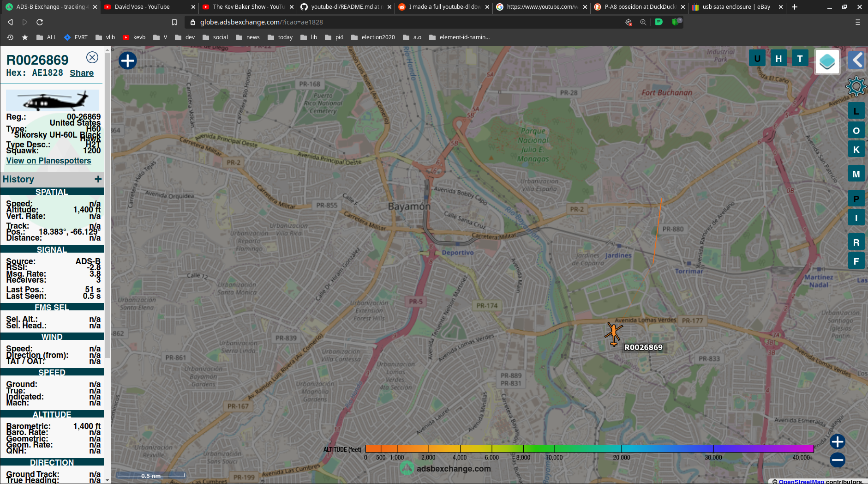Switch to the Reddit youtube-dl tab
This screenshot has height=484, width=868.
coord(444,7)
